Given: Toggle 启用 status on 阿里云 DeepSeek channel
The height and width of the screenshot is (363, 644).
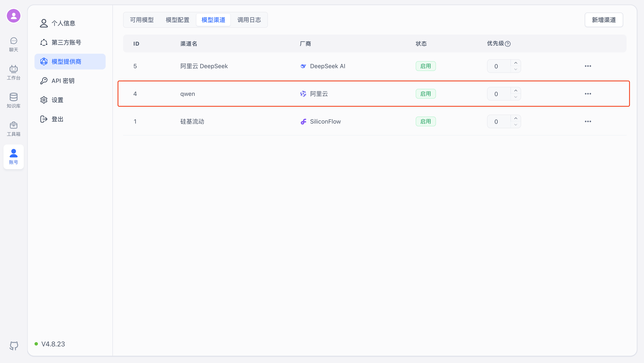Looking at the screenshot, I should [x=425, y=66].
